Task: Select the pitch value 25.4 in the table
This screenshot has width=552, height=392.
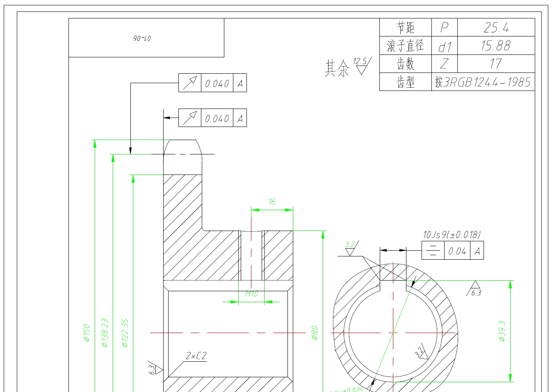Action: coord(496,28)
